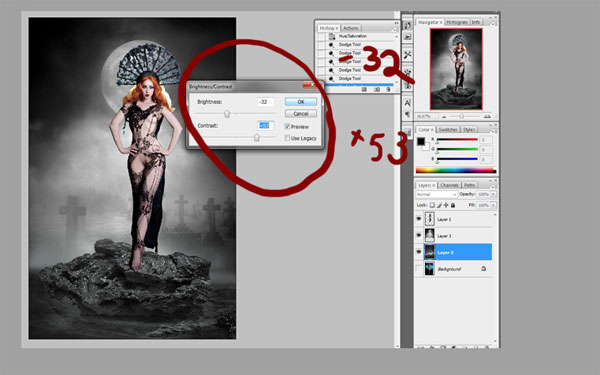Switch to the Histogram tab
The width and height of the screenshot is (600, 375).
(x=457, y=22)
